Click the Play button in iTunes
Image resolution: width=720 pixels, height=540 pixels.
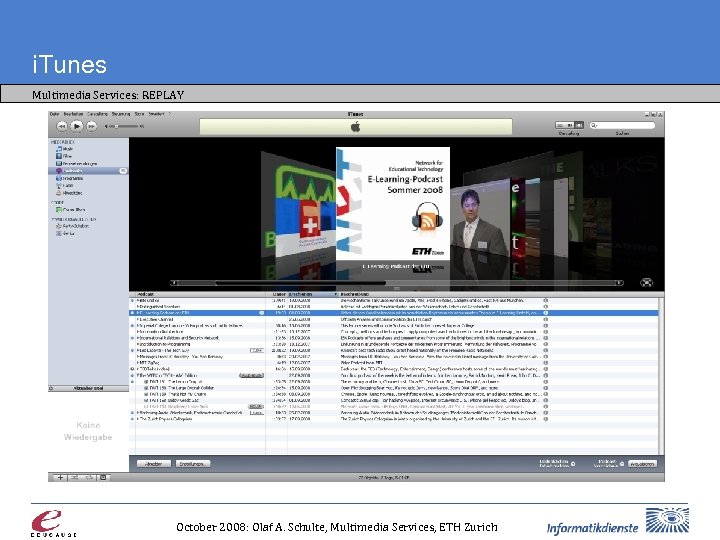77,125
